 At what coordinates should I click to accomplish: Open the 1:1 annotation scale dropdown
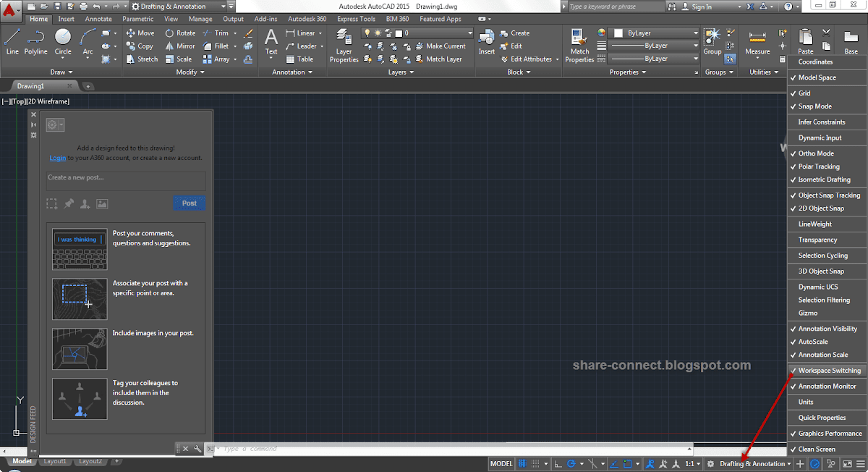click(693, 463)
